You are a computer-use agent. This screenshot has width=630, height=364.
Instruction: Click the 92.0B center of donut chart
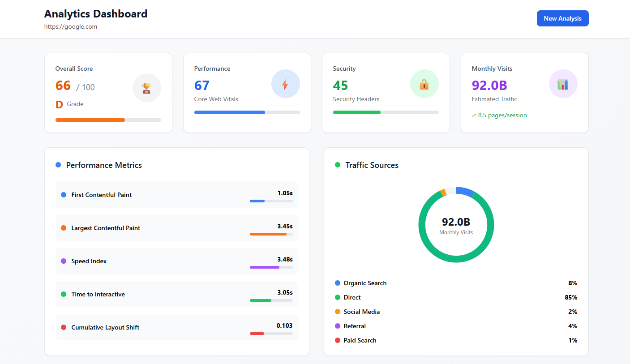tap(456, 222)
